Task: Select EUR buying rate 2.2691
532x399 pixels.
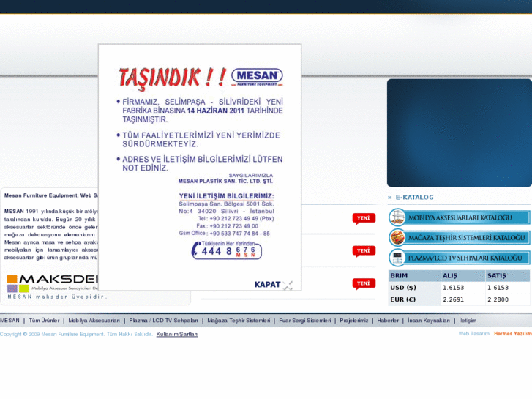Action: [453, 299]
